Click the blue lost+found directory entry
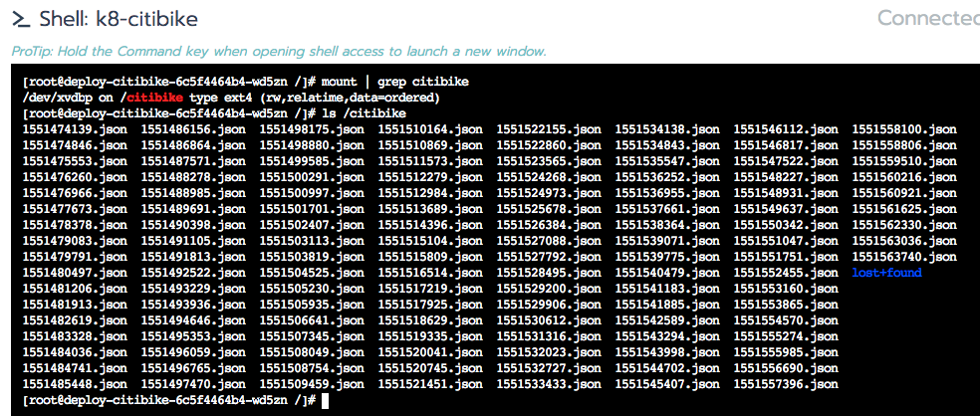Image resolution: width=980 pixels, height=416 pixels. click(886, 273)
